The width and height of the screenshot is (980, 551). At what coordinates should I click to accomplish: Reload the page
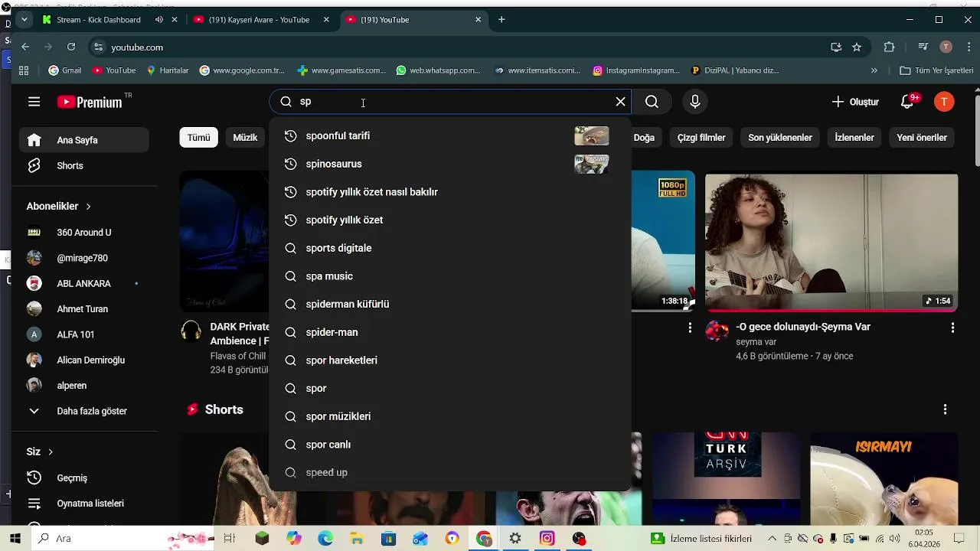71,47
